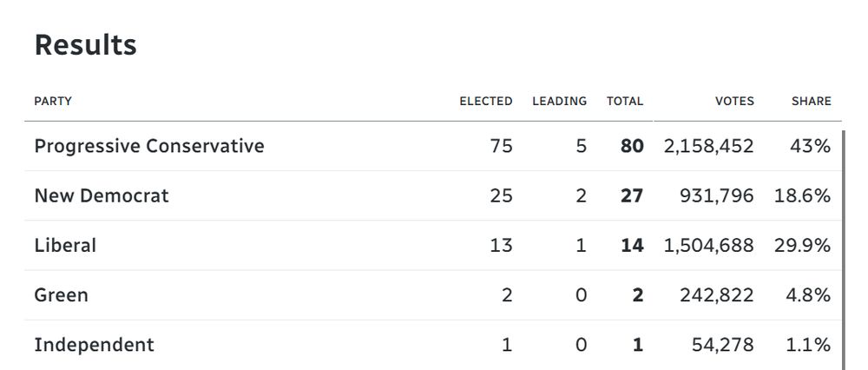868x370 pixels.
Task: Click the PARTY column header
Action: click(53, 101)
